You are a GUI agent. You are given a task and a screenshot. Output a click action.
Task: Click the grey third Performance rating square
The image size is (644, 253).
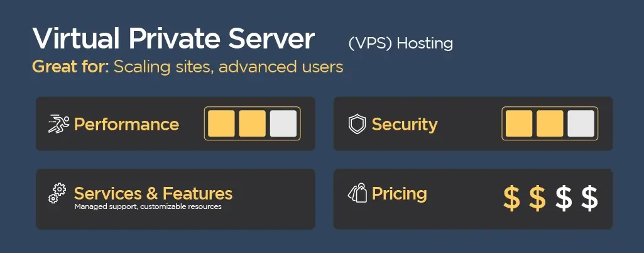pyautogui.click(x=283, y=123)
